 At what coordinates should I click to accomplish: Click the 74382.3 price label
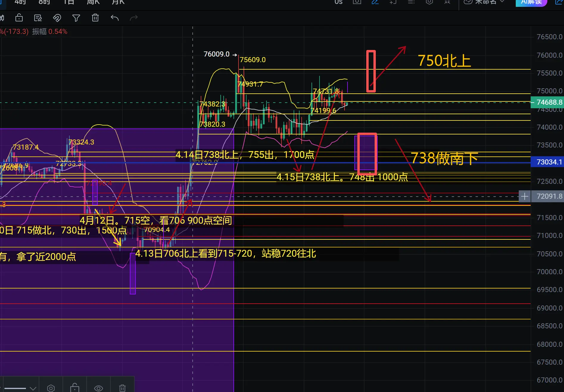pyautogui.click(x=212, y=104)
